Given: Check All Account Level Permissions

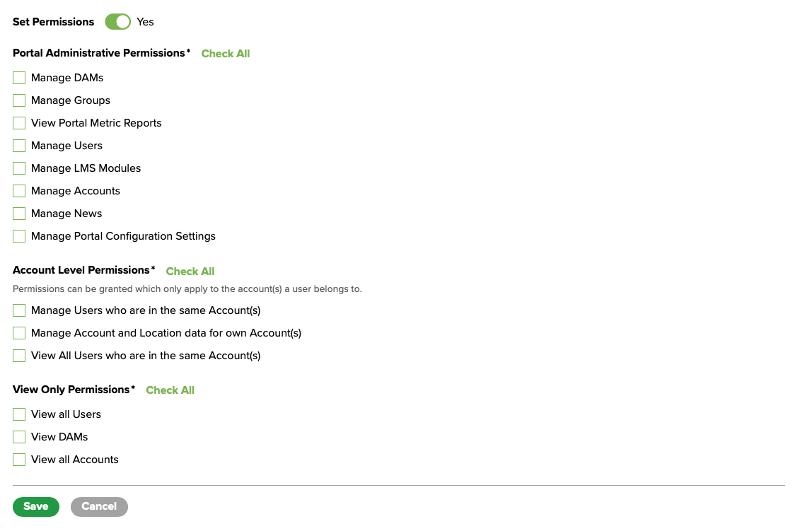Looking at the screenshot, I should click(x=190, y=272).
